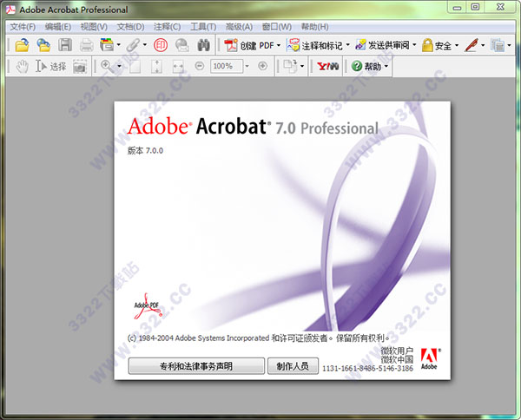This screenshot has width=521, height=420.
Task: Click the binoculars Search icon
Action: click(205, 44)
